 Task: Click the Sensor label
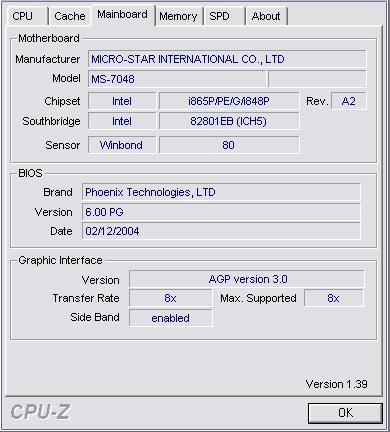coord(63,145)
